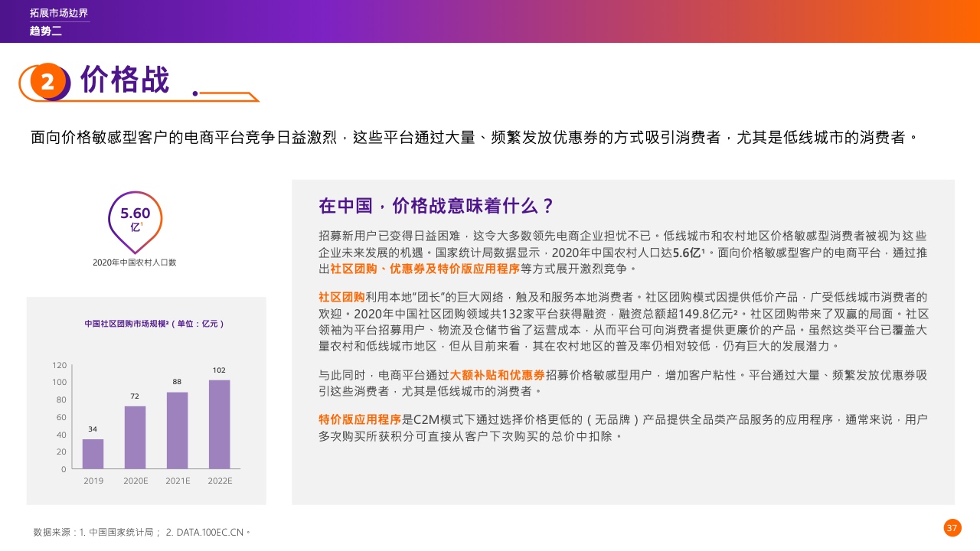
Task: Click the orange circle numbered 2 badge
Action: pos(47,82)
